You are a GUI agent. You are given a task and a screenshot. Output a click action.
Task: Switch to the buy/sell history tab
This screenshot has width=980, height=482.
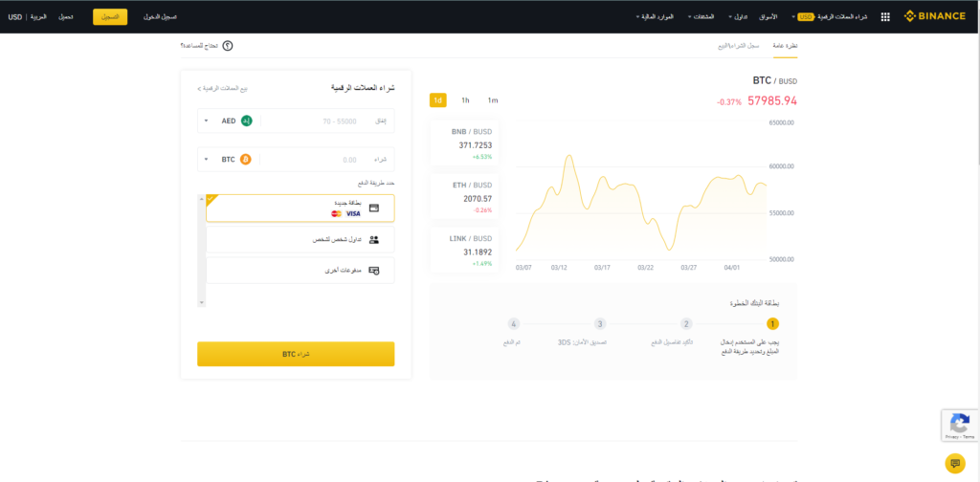(x=739, y=46)
